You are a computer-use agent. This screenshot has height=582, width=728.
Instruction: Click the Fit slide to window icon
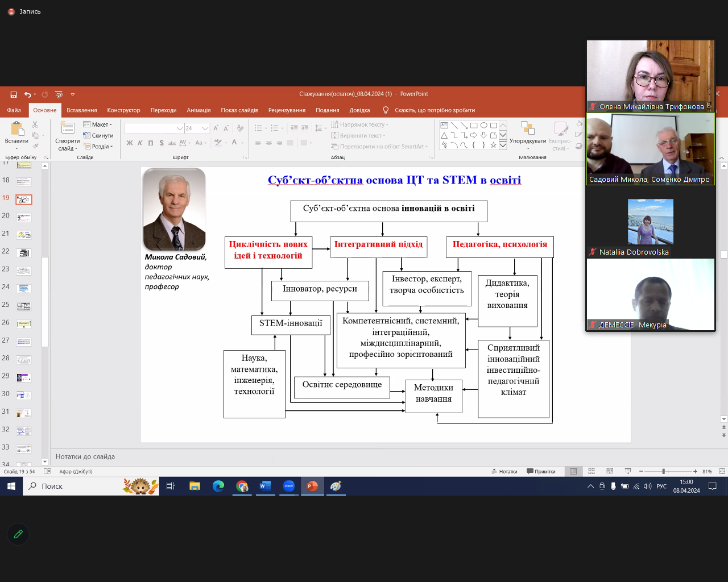(x=722, y=471)
